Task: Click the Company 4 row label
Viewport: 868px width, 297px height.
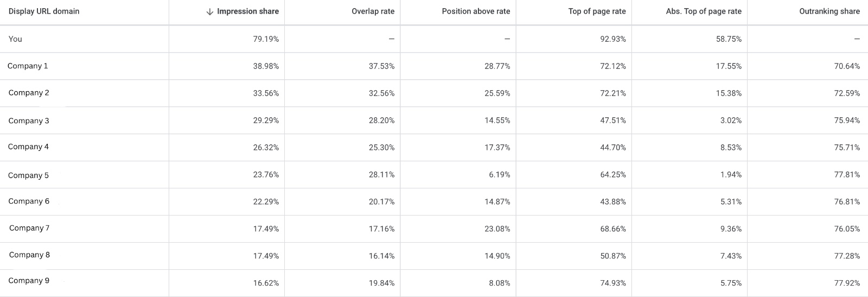Action: point(29,147)
